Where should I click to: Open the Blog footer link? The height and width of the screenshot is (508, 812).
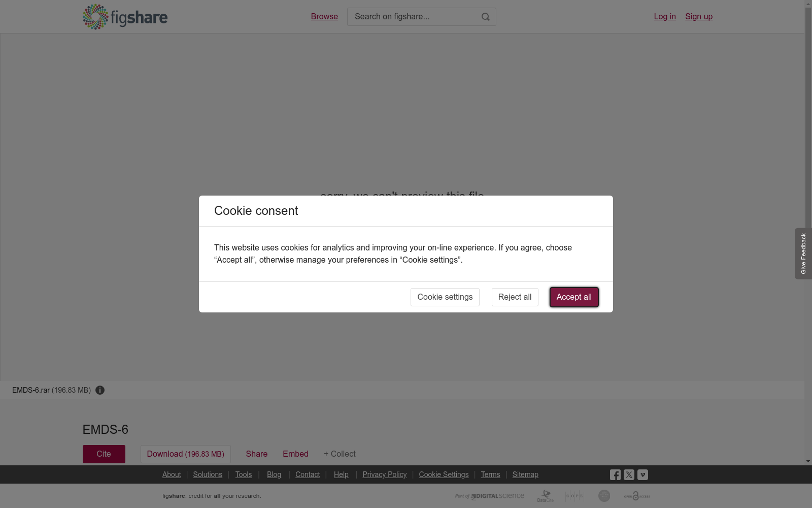coord(274,474)
